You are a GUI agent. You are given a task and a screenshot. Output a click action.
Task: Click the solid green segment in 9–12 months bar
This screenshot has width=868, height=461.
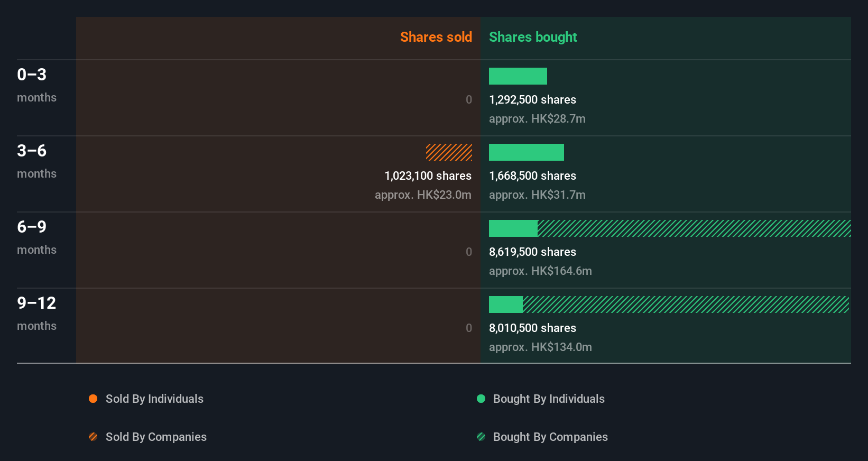coord(506,305)
